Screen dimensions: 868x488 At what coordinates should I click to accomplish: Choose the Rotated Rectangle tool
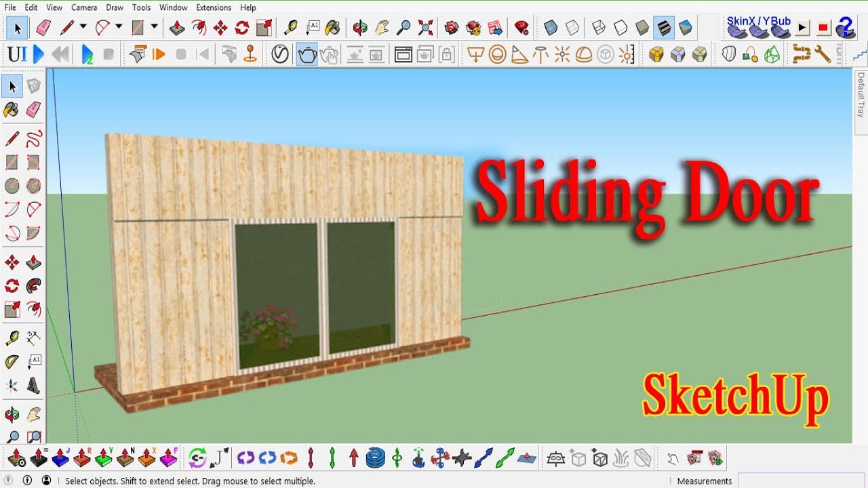[x=33, y=162]
